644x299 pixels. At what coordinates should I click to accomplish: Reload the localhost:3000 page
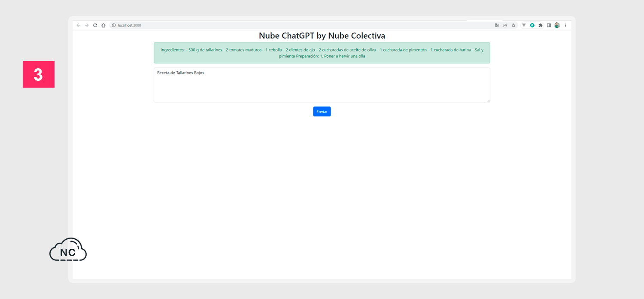pyautogui.click(x=95, y=25)
